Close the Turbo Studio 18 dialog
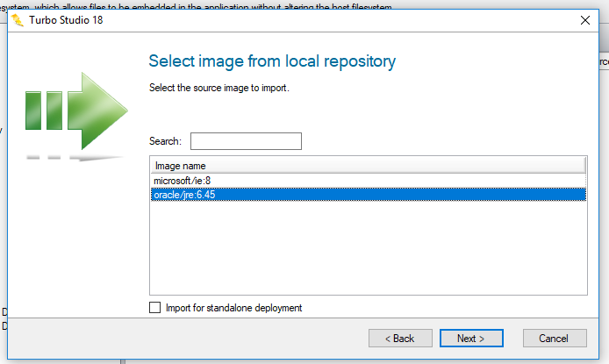This screenshot has height=364, width=609. click(x=585, y=20)
